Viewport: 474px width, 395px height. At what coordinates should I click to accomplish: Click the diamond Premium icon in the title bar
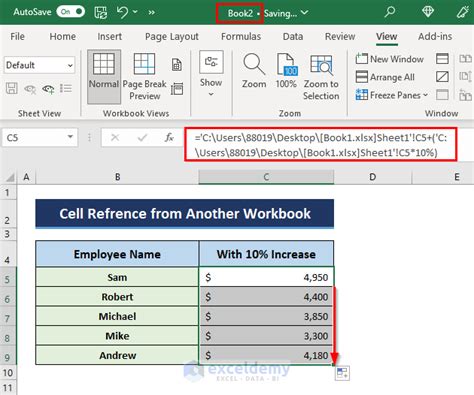click(428, 12)
